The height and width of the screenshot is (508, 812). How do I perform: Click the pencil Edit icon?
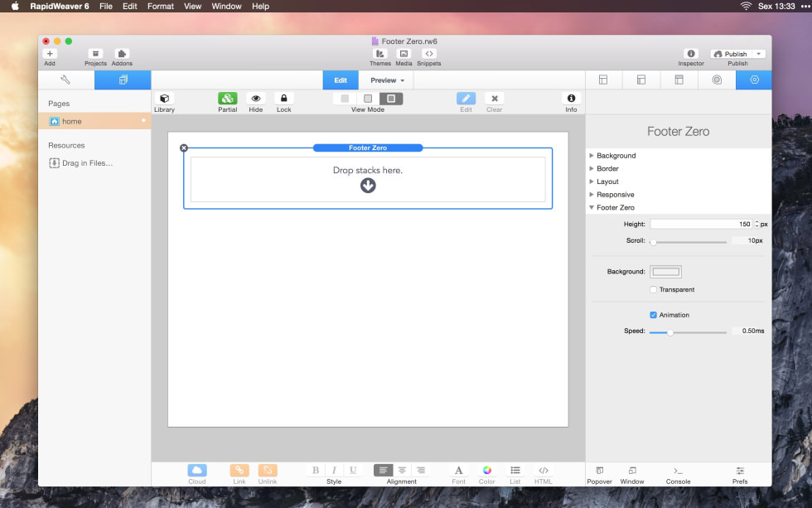(x=466, y=99)
